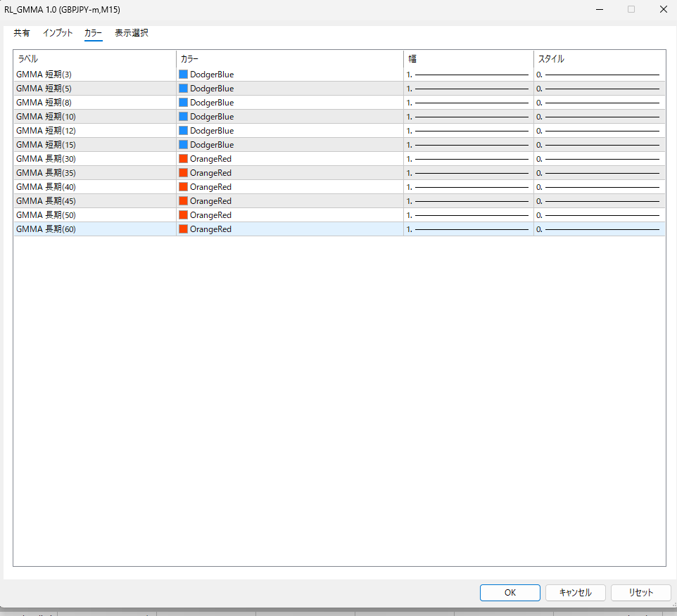Open the OrangeRed swatch for GMMA 長期(30)

click(184, 159)
